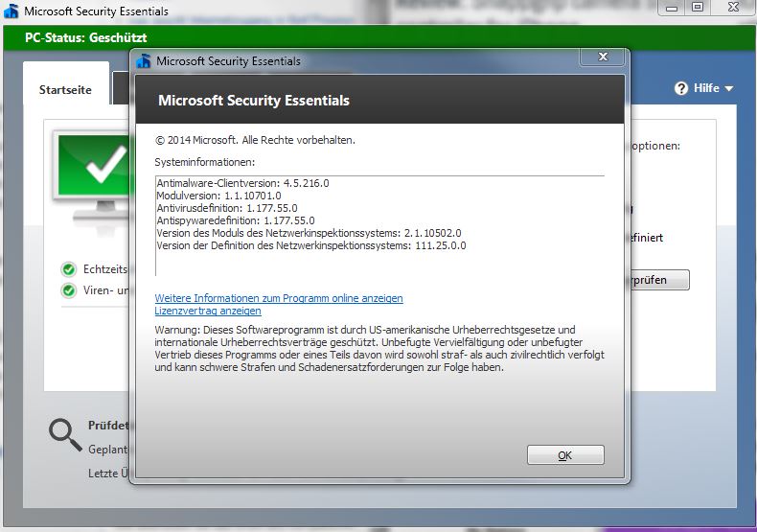Minimize the main Security Essentials window
Image resolution: width=757 pixels, height=532 pixels.
[x=672, y=8]
